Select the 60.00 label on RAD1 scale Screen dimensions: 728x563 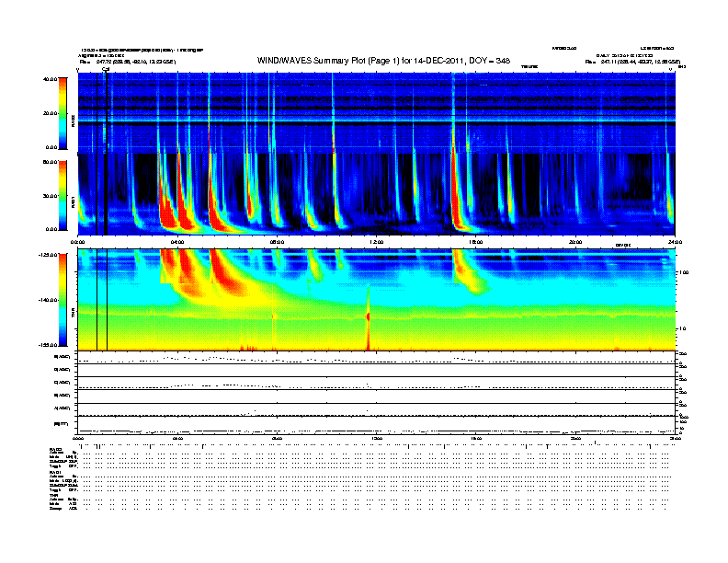click(x=51, y=162)
